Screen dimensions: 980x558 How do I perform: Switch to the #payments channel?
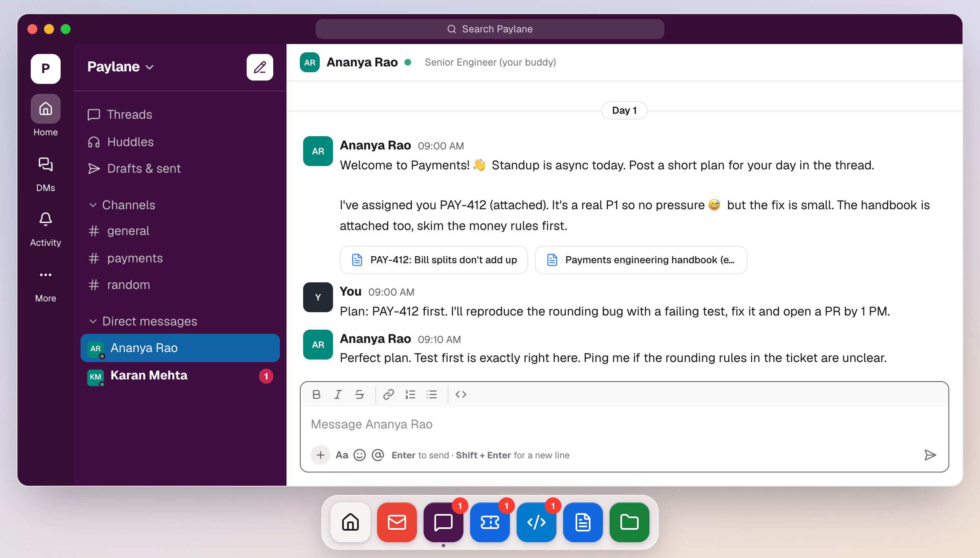point(180,258)
